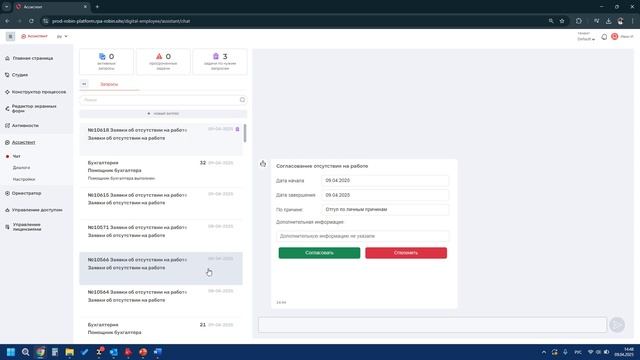This screenshot has width=640, height=360.
Task: Click the send message round button
Action: 617,325
